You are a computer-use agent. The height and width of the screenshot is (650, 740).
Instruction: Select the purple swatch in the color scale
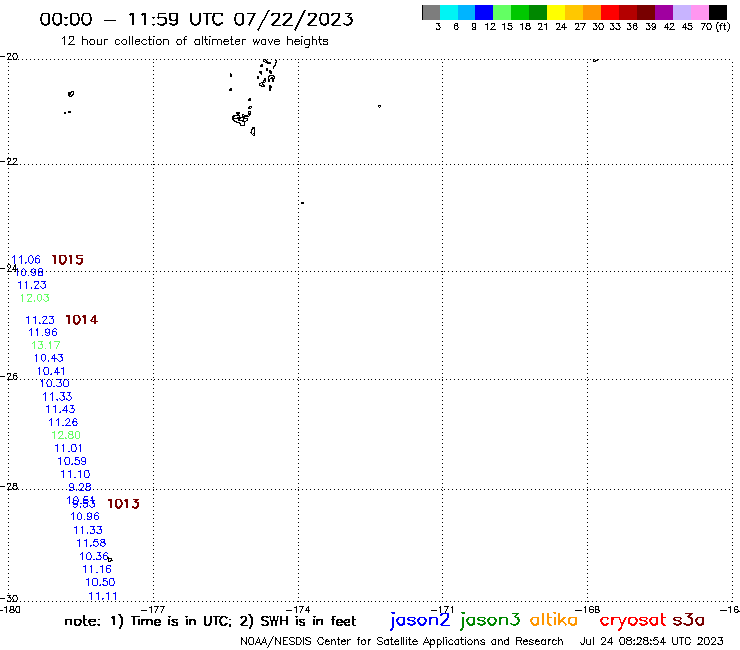coord(664,12)
